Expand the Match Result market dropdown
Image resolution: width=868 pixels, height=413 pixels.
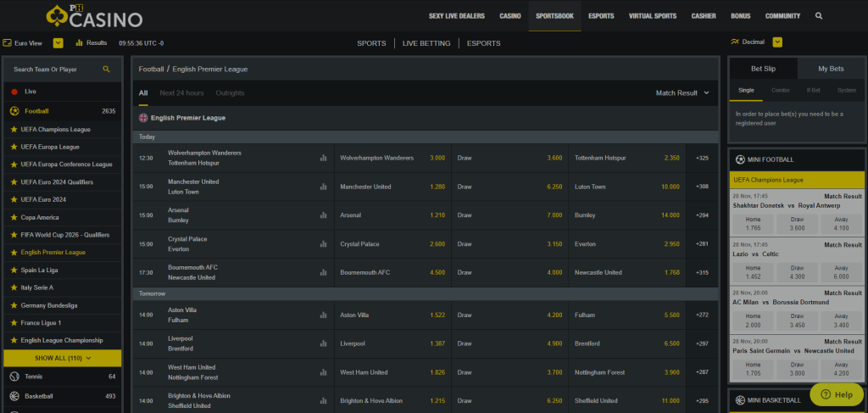click(x=682, y=93)
